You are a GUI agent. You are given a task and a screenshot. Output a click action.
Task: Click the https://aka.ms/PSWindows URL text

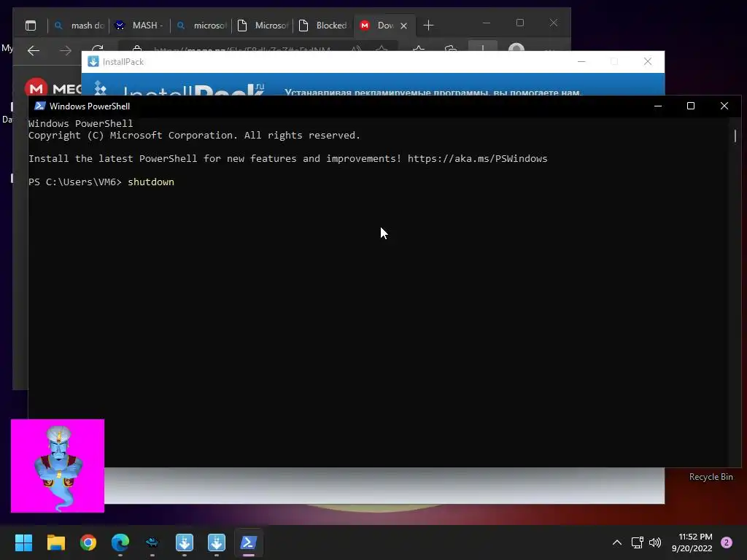click(x=477, y=158)
